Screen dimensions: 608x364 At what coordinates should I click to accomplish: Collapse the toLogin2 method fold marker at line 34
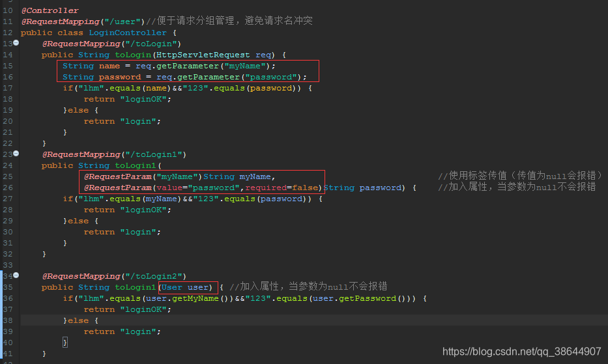click(16, 275)
